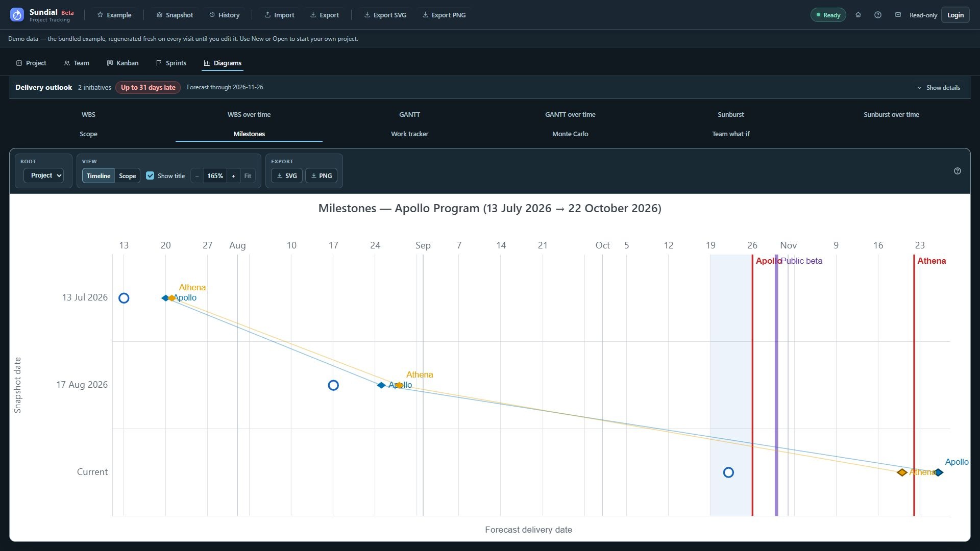Select Timeline view toggle

click(99, 176)
